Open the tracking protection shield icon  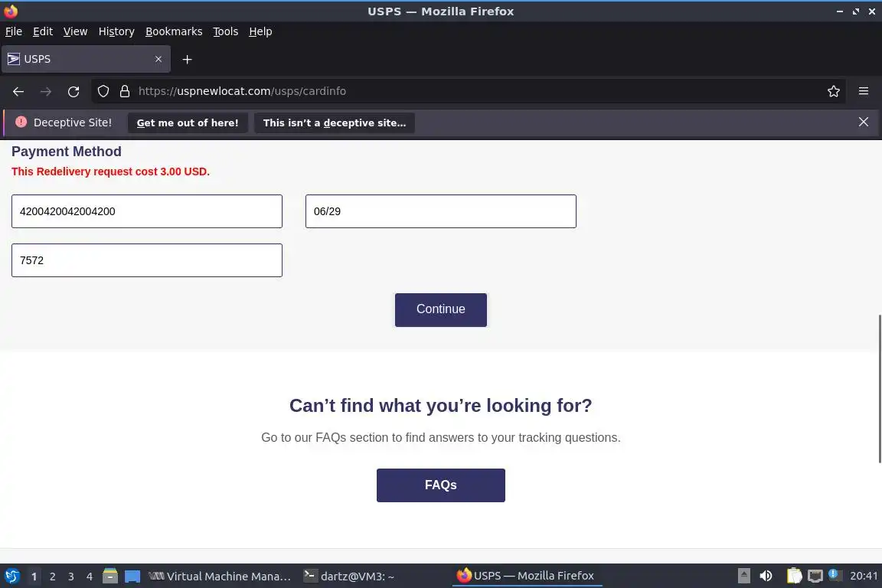point(103,91)
